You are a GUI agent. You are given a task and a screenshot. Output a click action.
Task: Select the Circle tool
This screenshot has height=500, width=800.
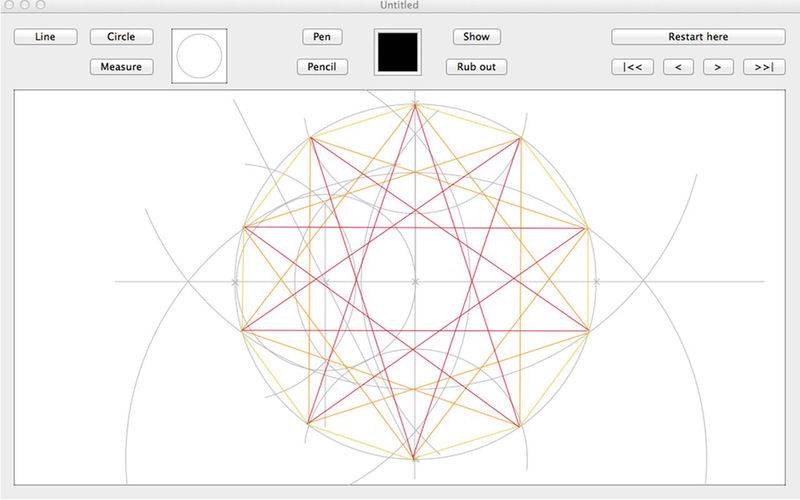[121, 37]
